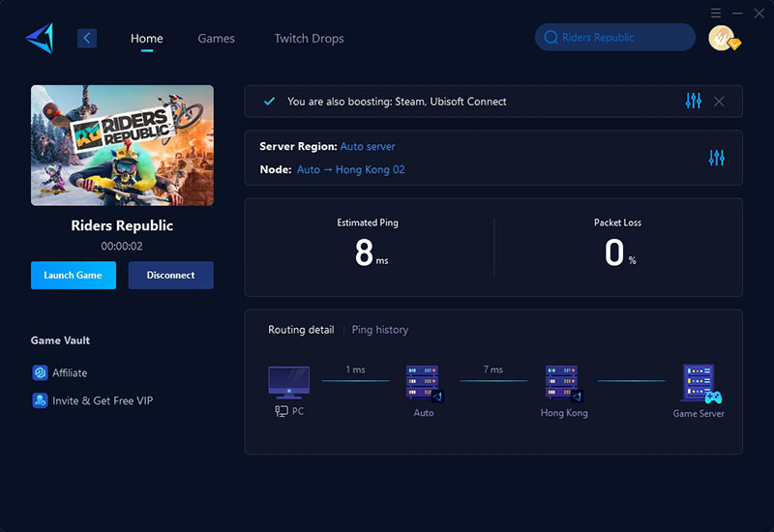Viewport: 774px width, 532px height.
Task: Click the PC icon in routing detail
Action: (288, 381)
